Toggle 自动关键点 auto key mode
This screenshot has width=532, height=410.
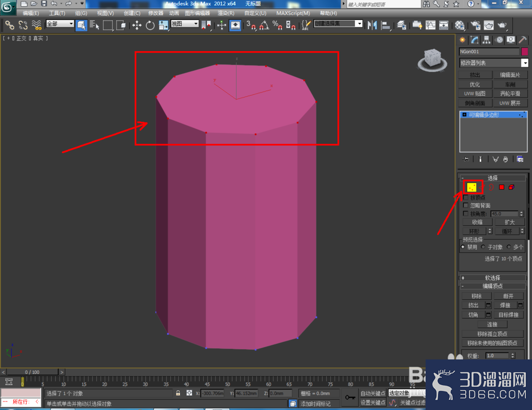(372, 393)
